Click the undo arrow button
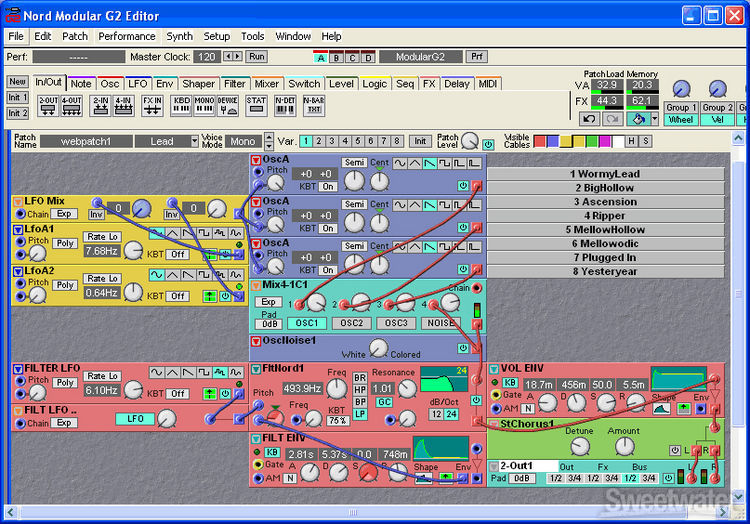The height and width of the screenshot is (524, 750). 589,119
